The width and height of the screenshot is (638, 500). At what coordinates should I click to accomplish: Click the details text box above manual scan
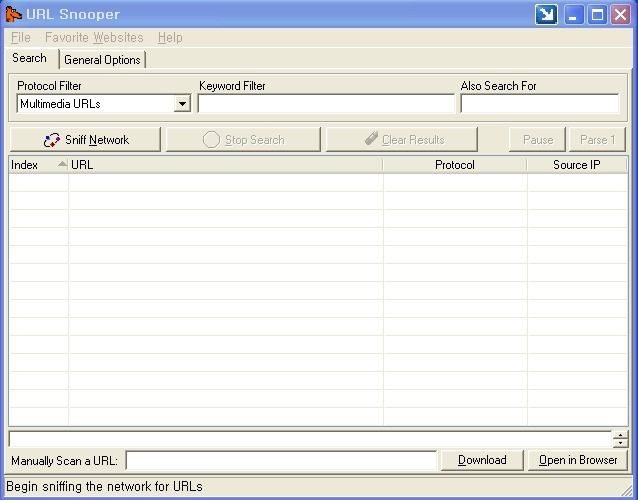point(310,439)
